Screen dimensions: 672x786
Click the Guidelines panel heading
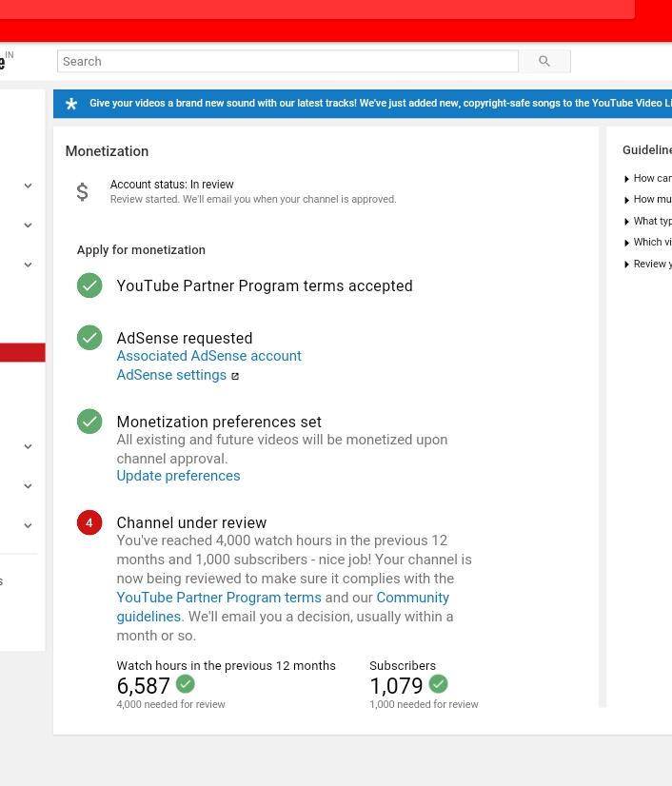coord(647,150)
